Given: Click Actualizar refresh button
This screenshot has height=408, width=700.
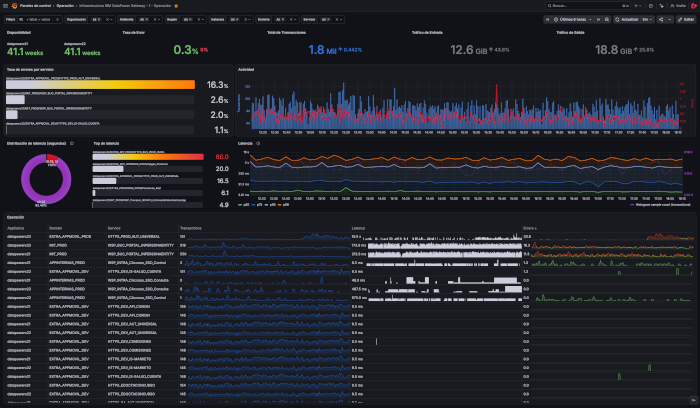Looking at the screenshot, I should point(627,20).
